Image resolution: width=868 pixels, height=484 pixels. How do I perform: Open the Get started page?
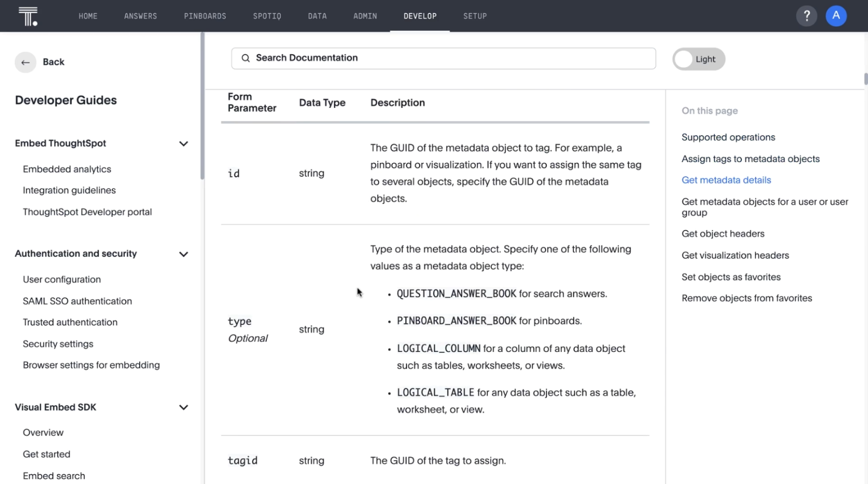pyautogui.click(x=46, y=454)
